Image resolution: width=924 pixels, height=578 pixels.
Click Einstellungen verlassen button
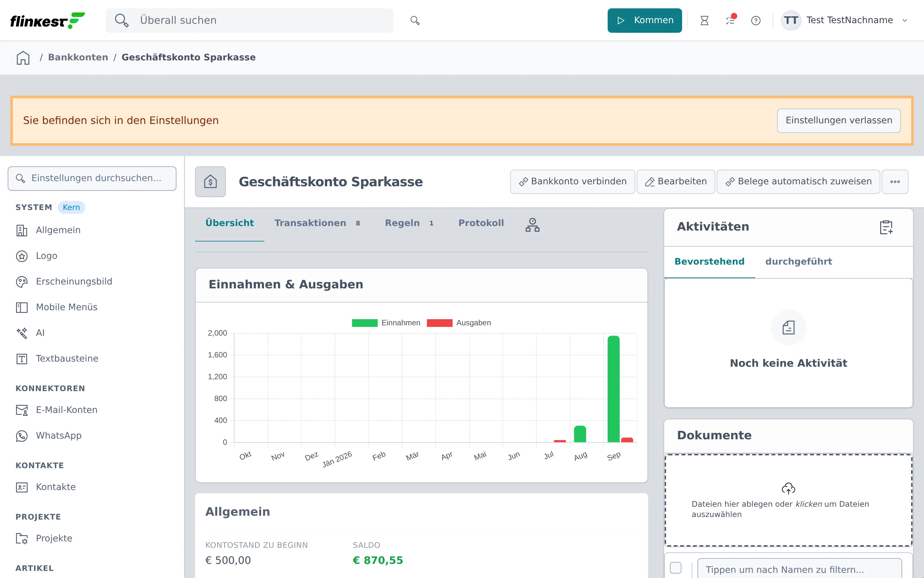[839, 120]
